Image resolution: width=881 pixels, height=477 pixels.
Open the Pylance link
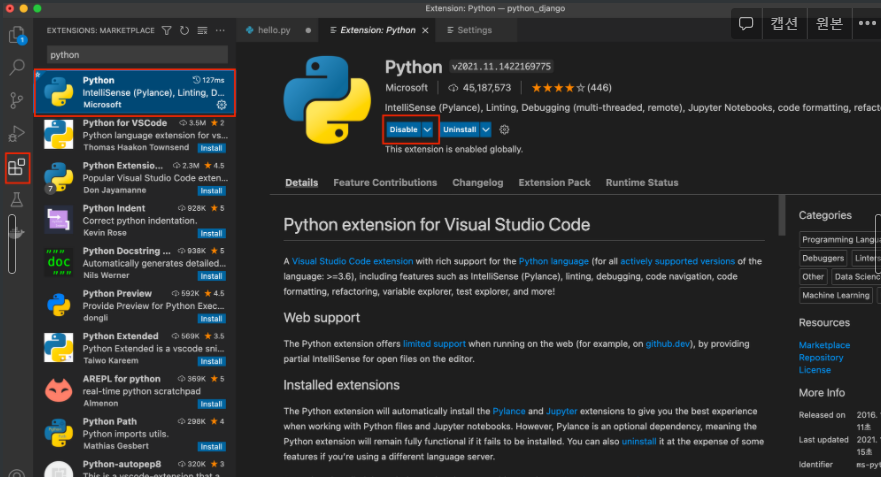[508, 411]
